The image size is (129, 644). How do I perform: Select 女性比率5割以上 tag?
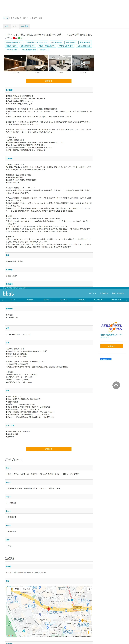coord(84,46)
